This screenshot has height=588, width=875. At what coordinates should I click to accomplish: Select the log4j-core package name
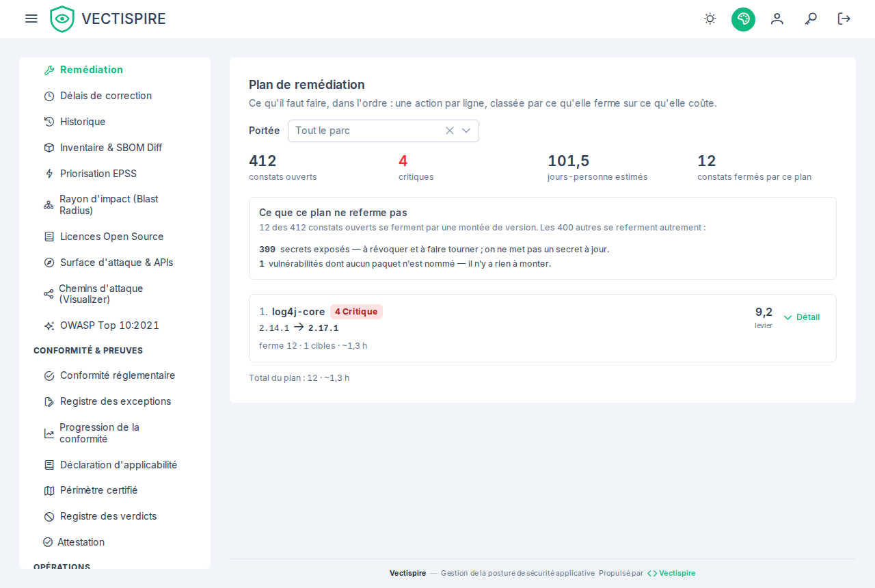coord(298,312)
